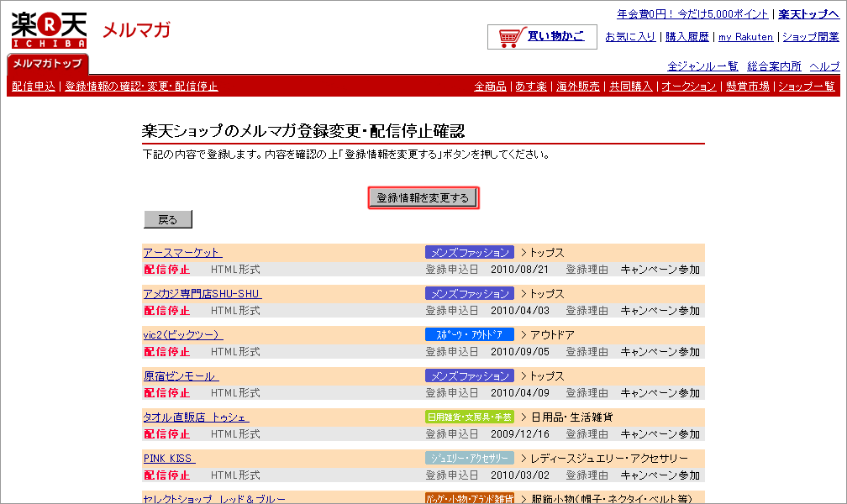Click the 年会費0円 5,000ポイント promo link
This screenshot has height=504, width=847.
tap(692, 14)
